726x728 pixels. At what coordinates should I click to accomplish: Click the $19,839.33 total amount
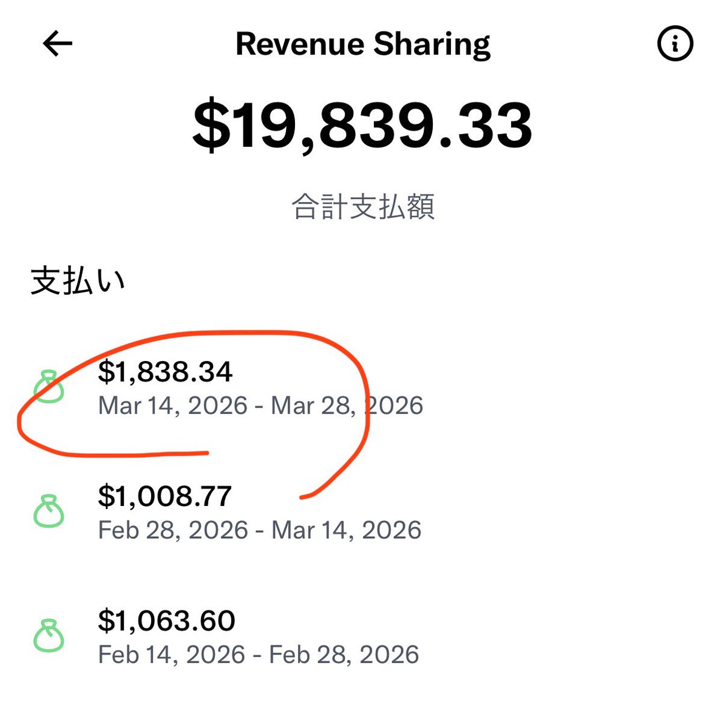click(362, 126)
